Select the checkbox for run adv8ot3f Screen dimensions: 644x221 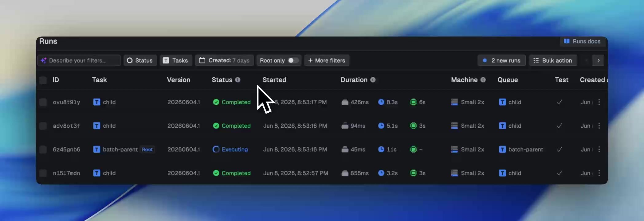[43, 126]
